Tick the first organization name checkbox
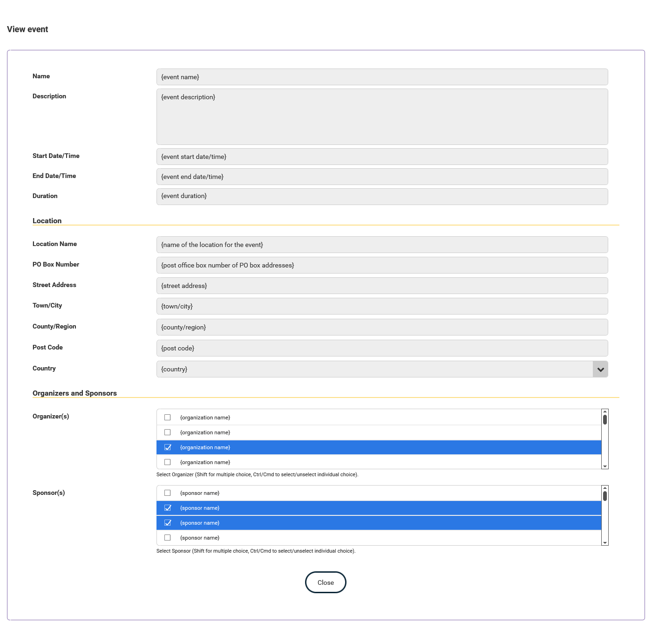 click(168, 418)
